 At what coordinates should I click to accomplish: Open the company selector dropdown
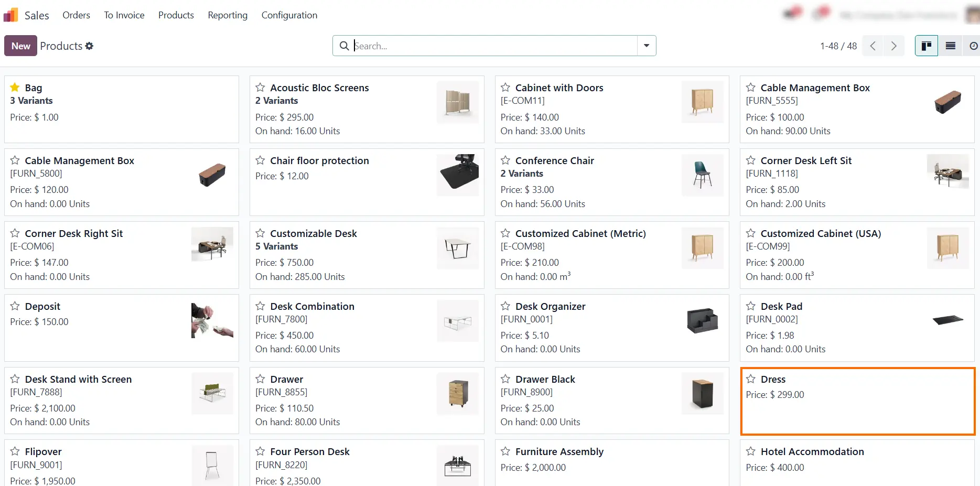(898, 14)
